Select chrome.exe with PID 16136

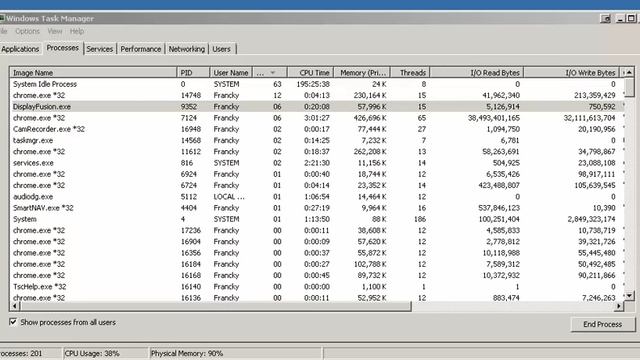pos(317,298)
